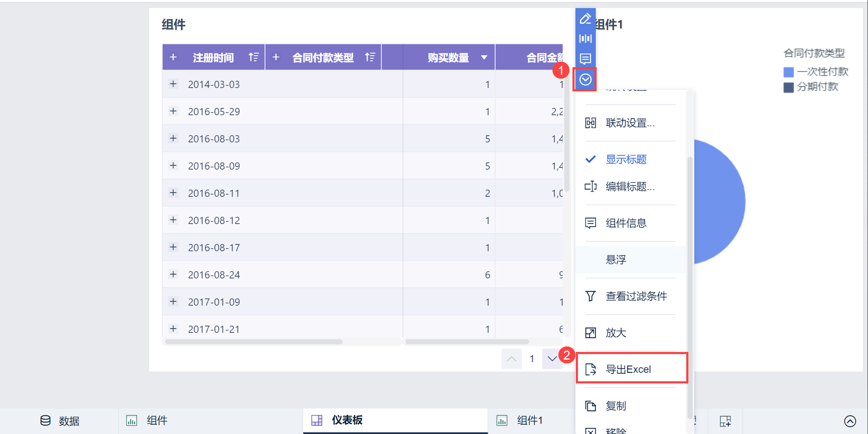The width and height of the screenshot is (868, 434).
Task: Select 编辑标题... in the dropdown menu
Action: click(631, 187)
